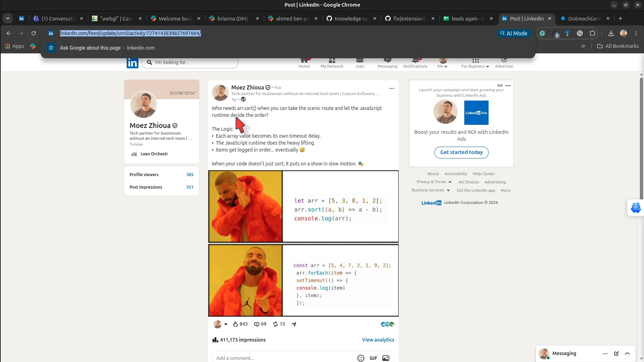Open a new Chrome tab
Viewport: 644px width, 362px height.
point(620,18)
